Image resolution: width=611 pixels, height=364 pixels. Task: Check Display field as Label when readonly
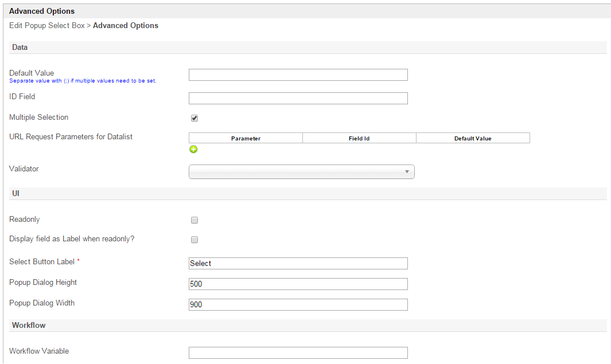194,240
